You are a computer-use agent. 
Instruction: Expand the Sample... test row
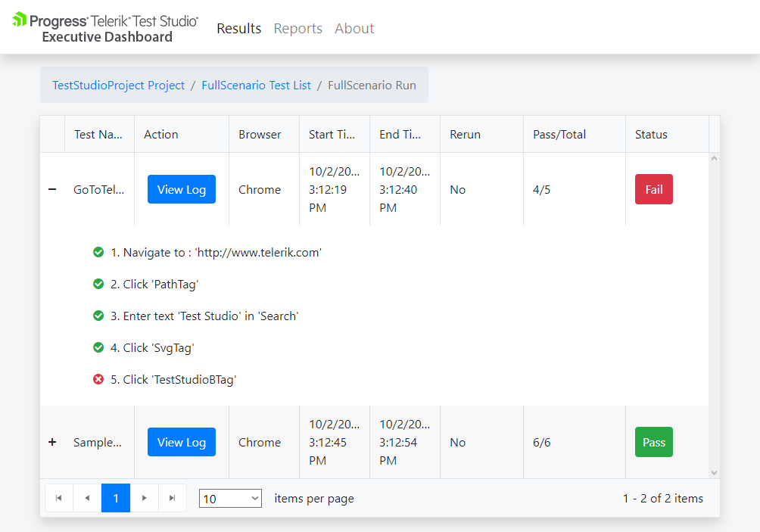coord(52,442)
